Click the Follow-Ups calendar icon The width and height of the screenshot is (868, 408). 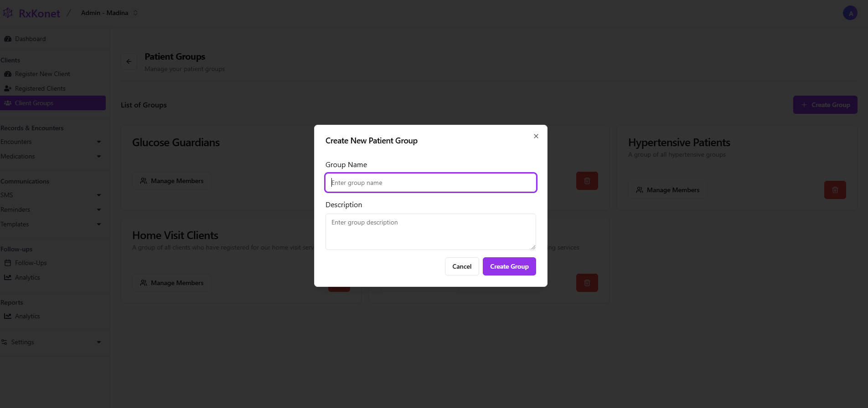click(x=8, y=263)
